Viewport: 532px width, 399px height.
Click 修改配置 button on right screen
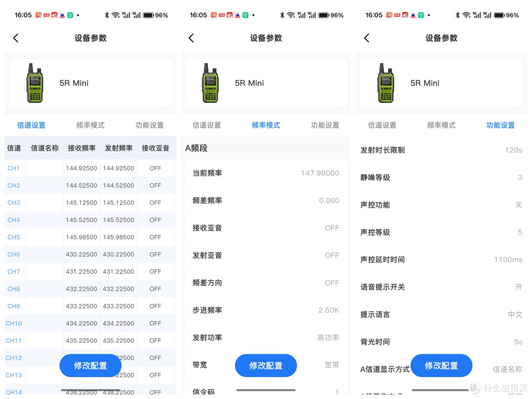coord(441,366)
